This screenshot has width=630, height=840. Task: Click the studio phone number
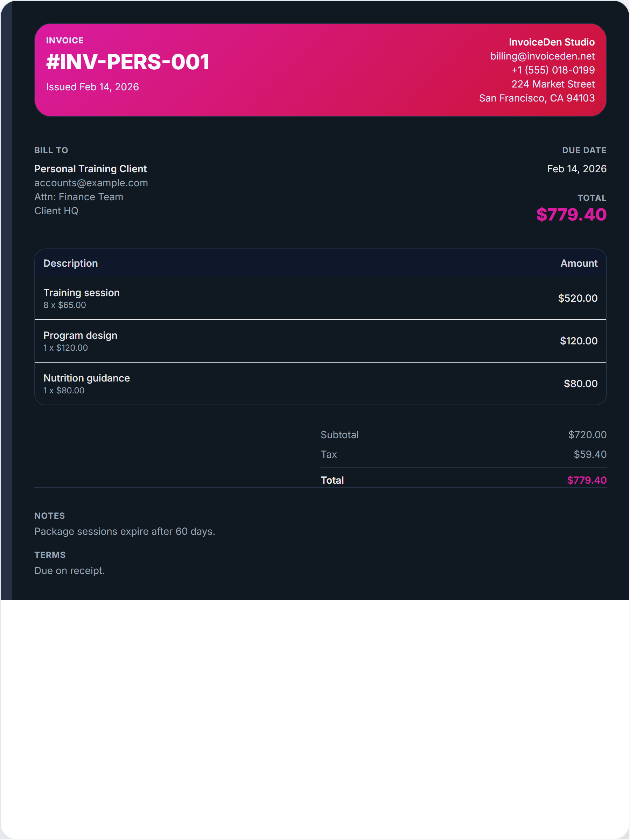click(x=553, y=70)
